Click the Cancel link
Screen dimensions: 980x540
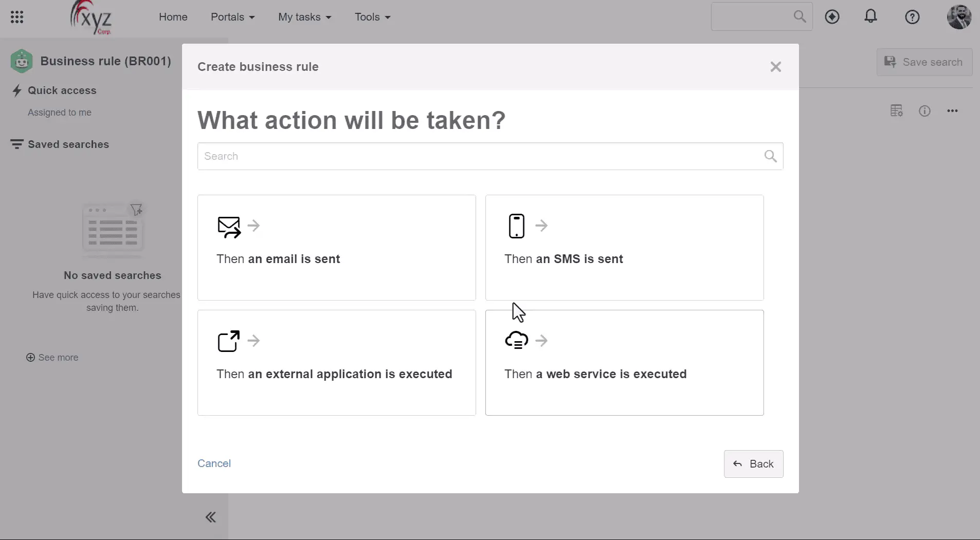(x=214, y=463)
